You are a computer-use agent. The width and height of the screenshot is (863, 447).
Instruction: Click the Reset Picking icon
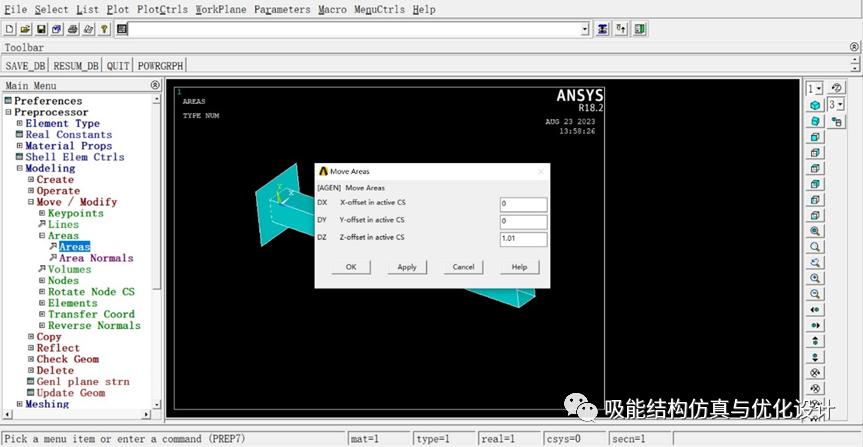(x=621, y=29)
